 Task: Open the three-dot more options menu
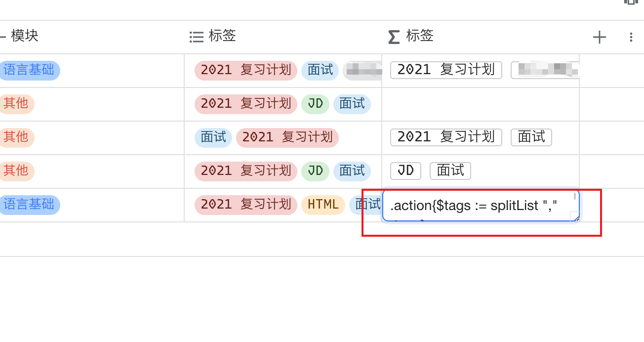[631, 37]
